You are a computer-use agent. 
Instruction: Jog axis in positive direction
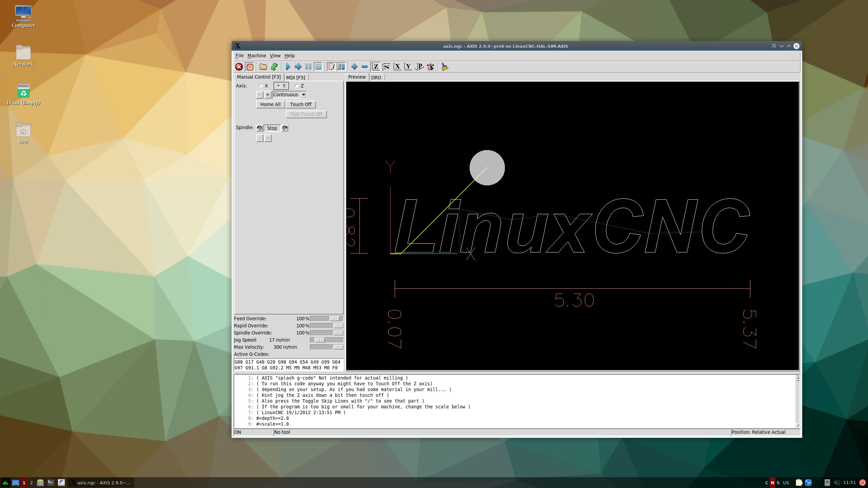click(268, 95)
